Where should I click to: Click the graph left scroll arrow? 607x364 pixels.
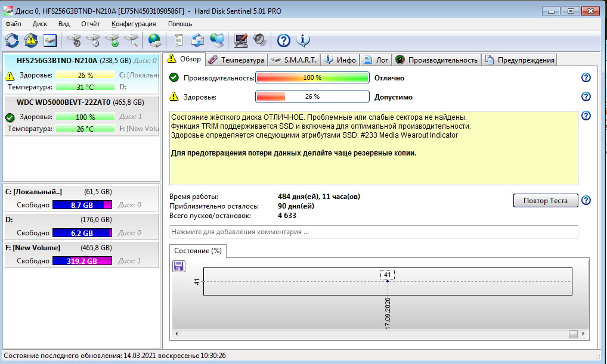point(176,334)
